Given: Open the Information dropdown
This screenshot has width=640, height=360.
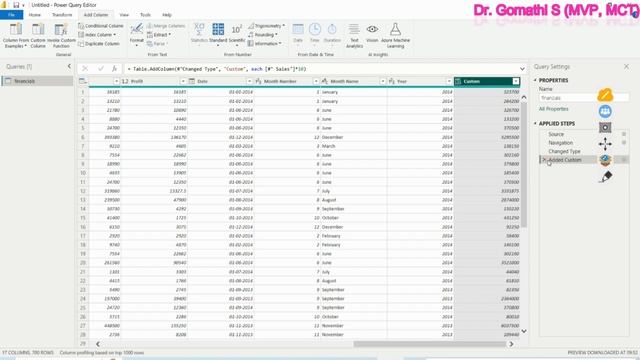Looking at the screenshot, I should tap(280, 44).
